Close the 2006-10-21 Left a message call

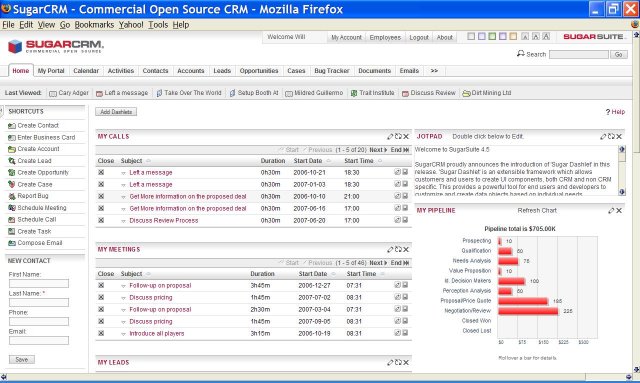pyautogui.click(x=101, y=172)
